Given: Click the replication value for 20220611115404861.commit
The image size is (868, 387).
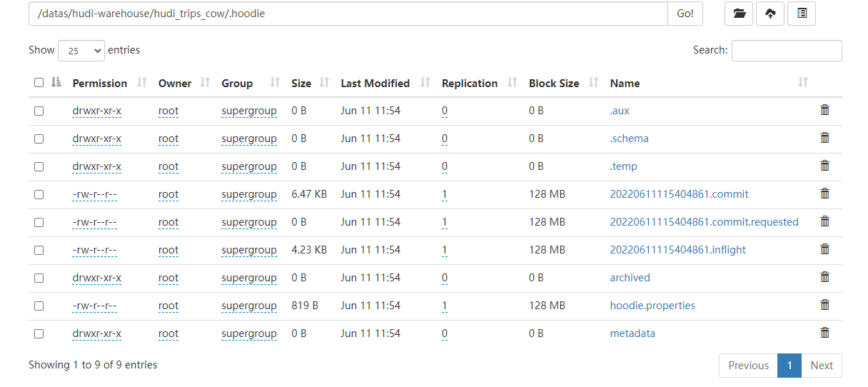Looking at the screenshot, I should coord(445,194).
